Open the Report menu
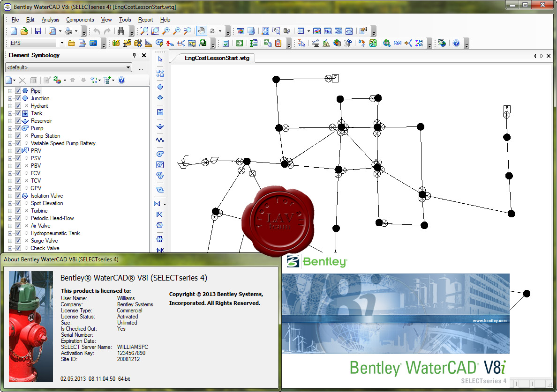 click(x=145, y=20)
